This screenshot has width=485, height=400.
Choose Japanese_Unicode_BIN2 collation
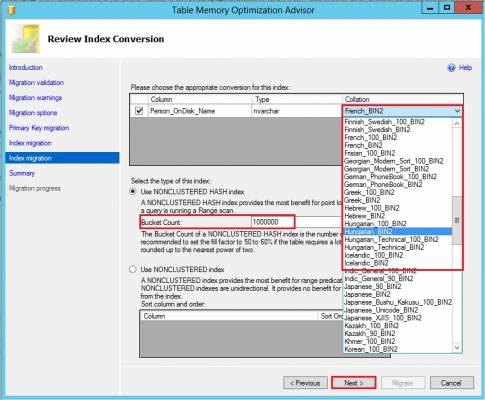coord(381,310)
